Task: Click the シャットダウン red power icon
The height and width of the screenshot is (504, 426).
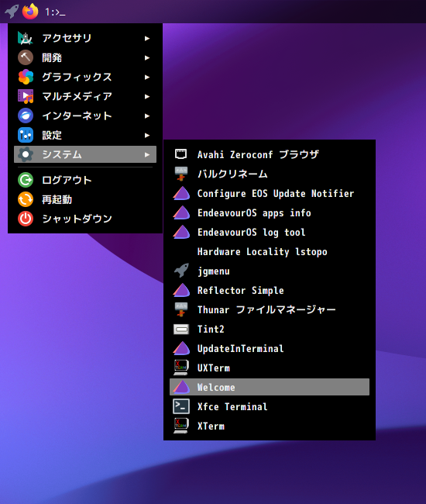Action: (26, 219)
